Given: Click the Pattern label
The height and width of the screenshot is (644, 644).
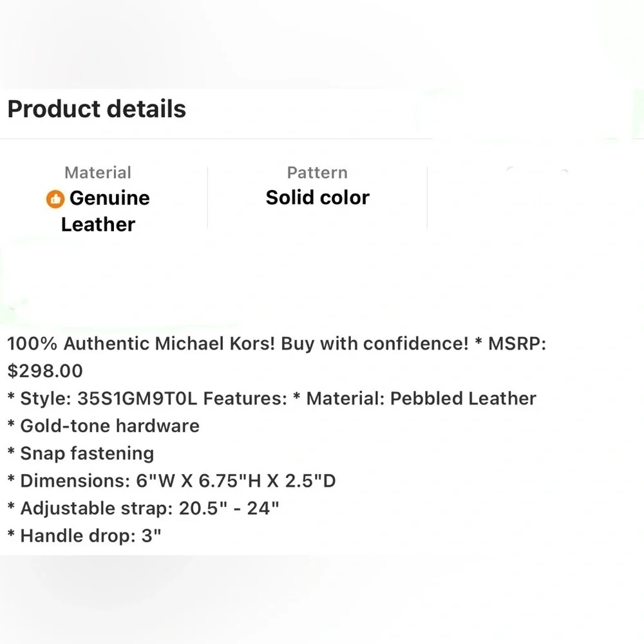Looking at the screenshot, I should (317, 173).
